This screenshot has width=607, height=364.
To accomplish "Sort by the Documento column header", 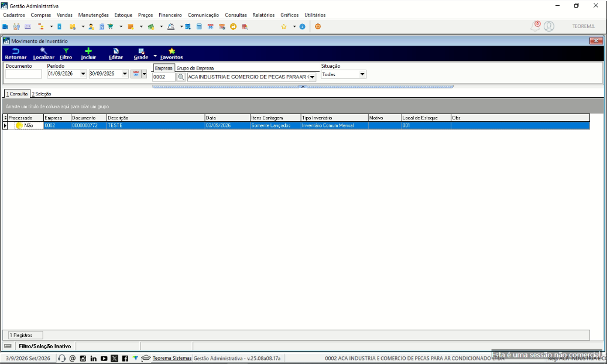I will pyautogui.click(x=88, y=118).
